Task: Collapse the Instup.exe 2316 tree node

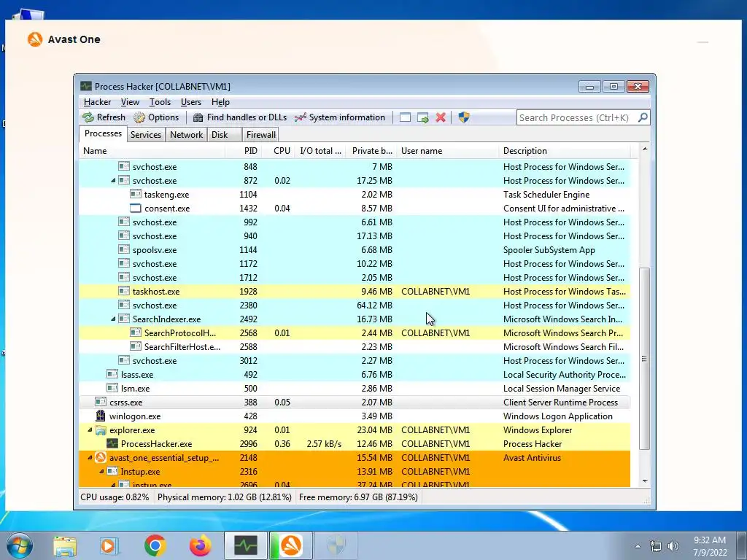Action: coord(101,472)
